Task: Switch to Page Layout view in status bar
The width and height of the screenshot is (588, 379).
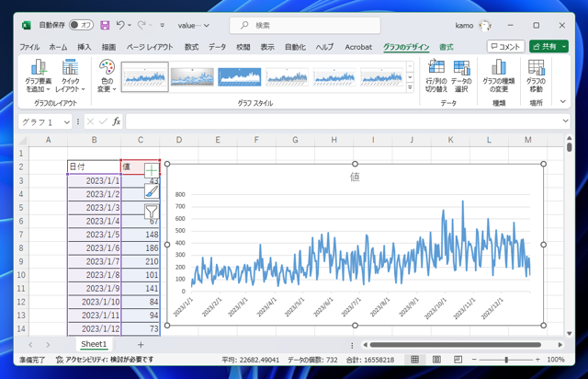Action: (435, 360)
